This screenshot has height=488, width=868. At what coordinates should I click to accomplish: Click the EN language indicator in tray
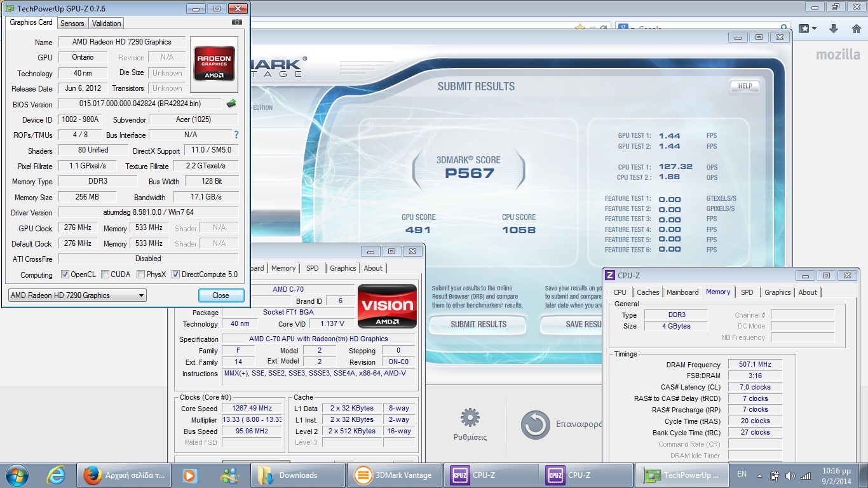742,474
